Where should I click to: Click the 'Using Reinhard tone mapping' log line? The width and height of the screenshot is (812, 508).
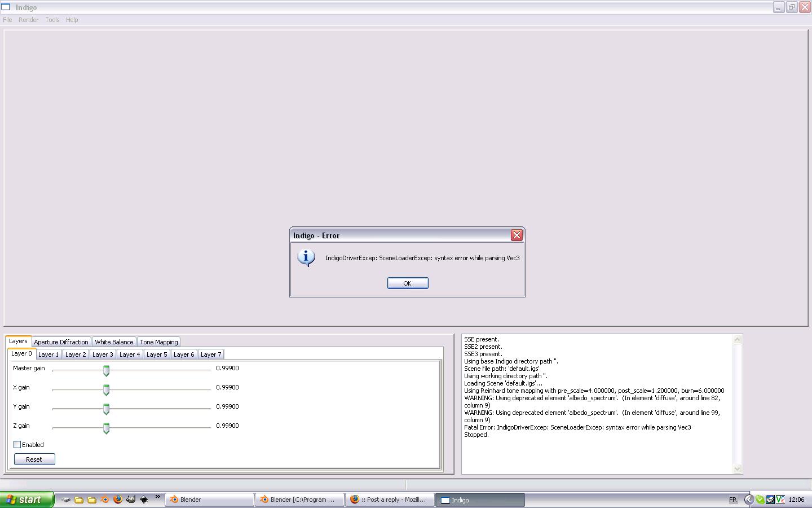click(594, 391)
